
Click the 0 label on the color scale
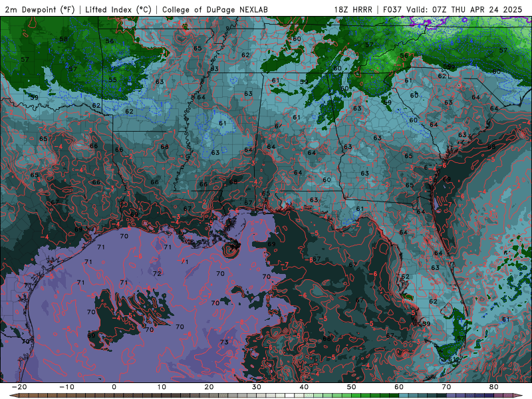point(114,387)
